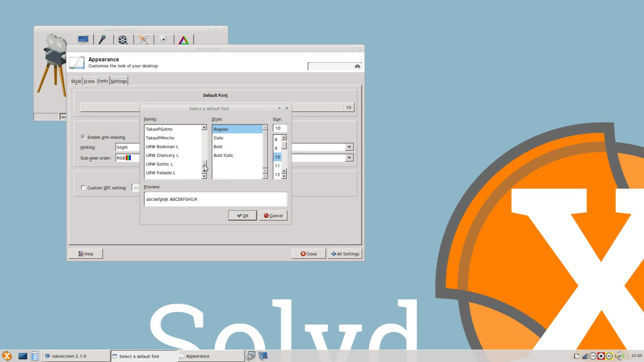This screenshot has width=644, height=362.
Task: Select URW Bookman L font family
Action: (x=173, y=147)
